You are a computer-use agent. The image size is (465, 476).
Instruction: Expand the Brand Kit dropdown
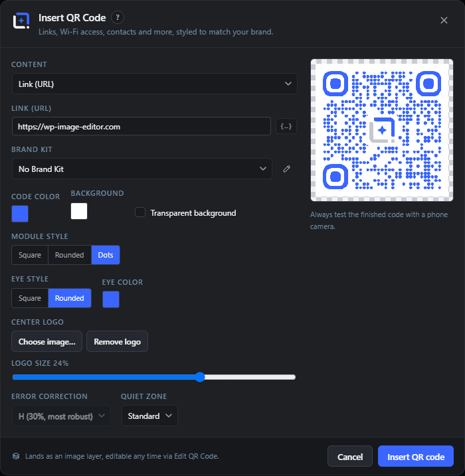tap(142, 169)
